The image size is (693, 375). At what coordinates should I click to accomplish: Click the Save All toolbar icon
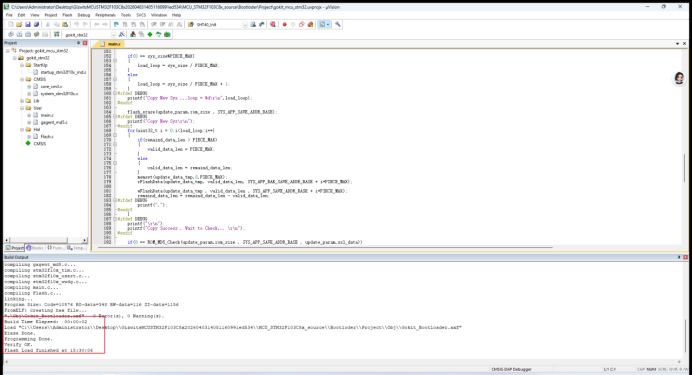36,24
